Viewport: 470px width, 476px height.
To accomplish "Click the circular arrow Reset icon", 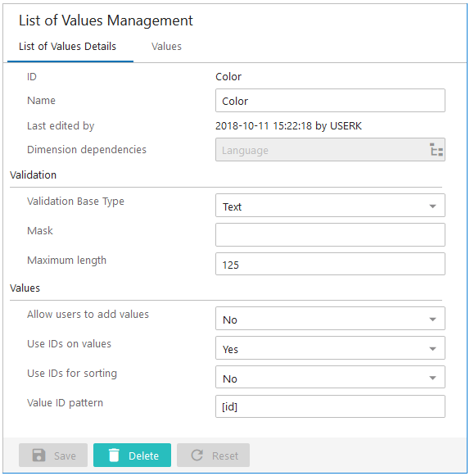I will point(197,456).
